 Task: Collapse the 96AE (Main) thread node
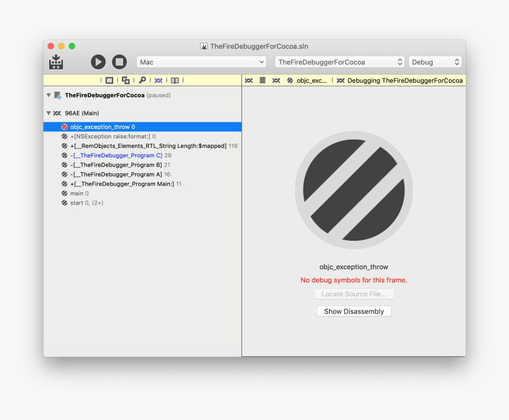(x=49, y=113)
